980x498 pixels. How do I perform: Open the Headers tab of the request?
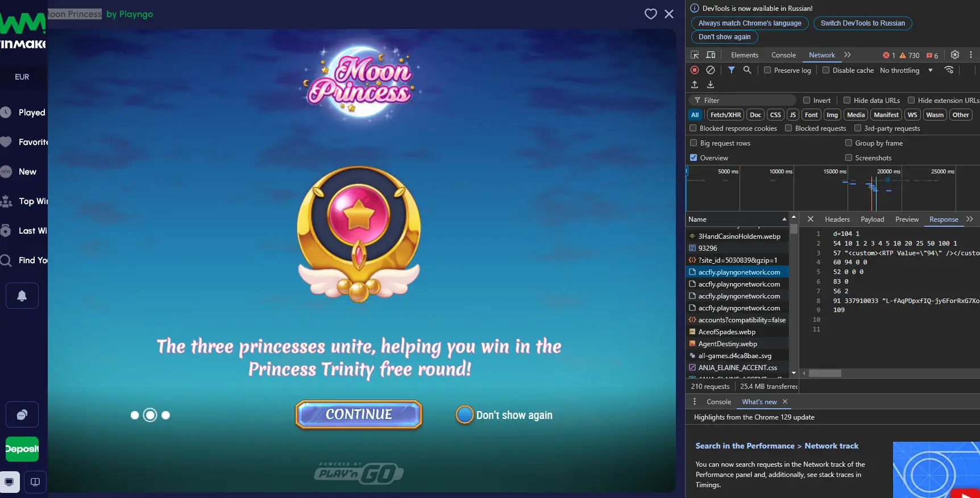tap(837, 219)
